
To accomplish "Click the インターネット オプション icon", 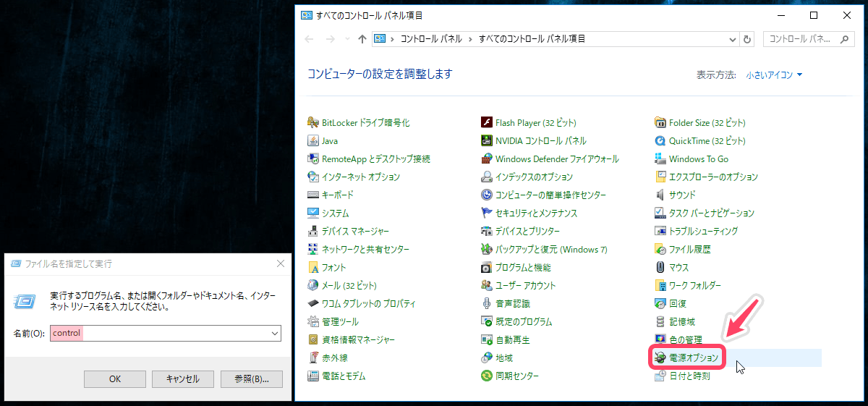I will [x=313, y=177].
